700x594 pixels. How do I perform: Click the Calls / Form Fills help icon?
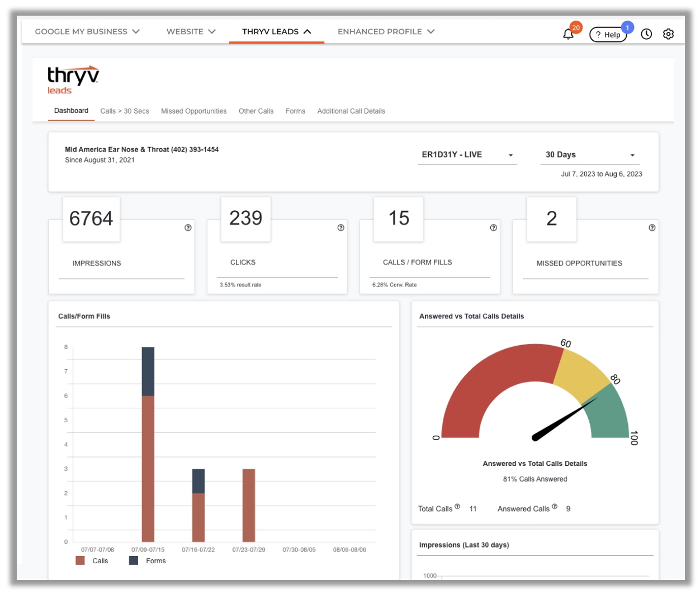pyautogui.click(x=493, y=228)
